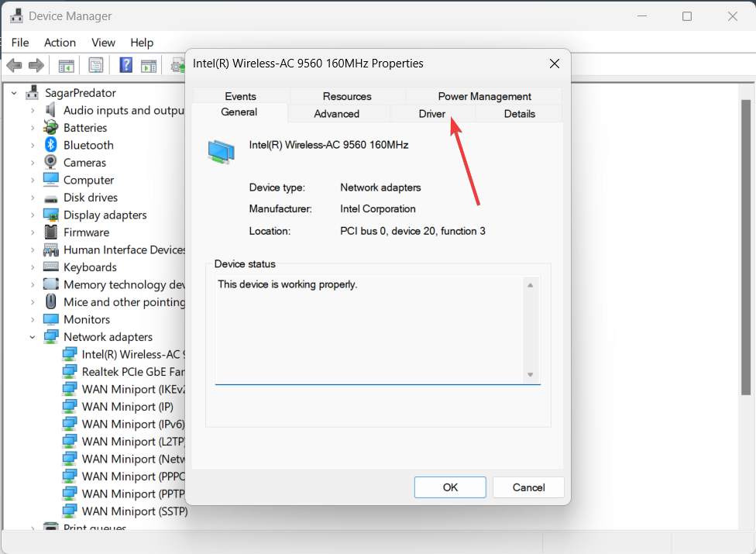
Task: Switch to the Power Management tab
Action: click(484, 96)
